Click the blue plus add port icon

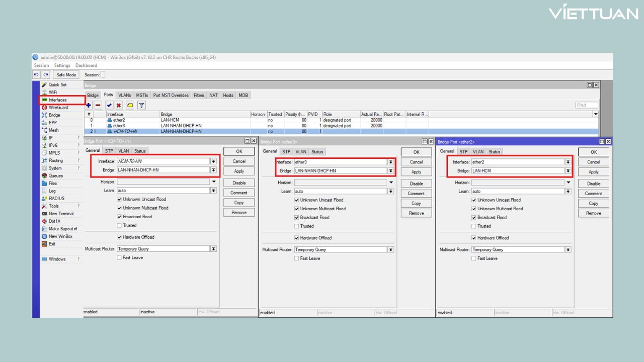[89, 105]
